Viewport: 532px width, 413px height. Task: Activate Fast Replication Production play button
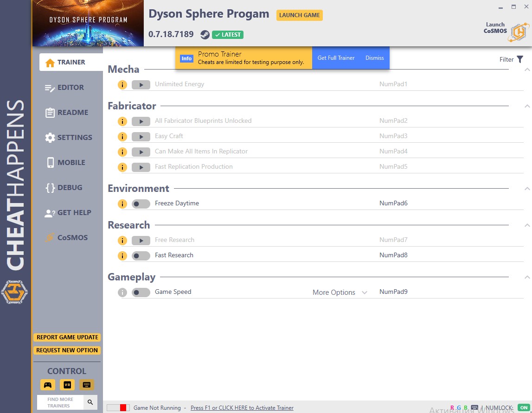[x=141, y=167]
